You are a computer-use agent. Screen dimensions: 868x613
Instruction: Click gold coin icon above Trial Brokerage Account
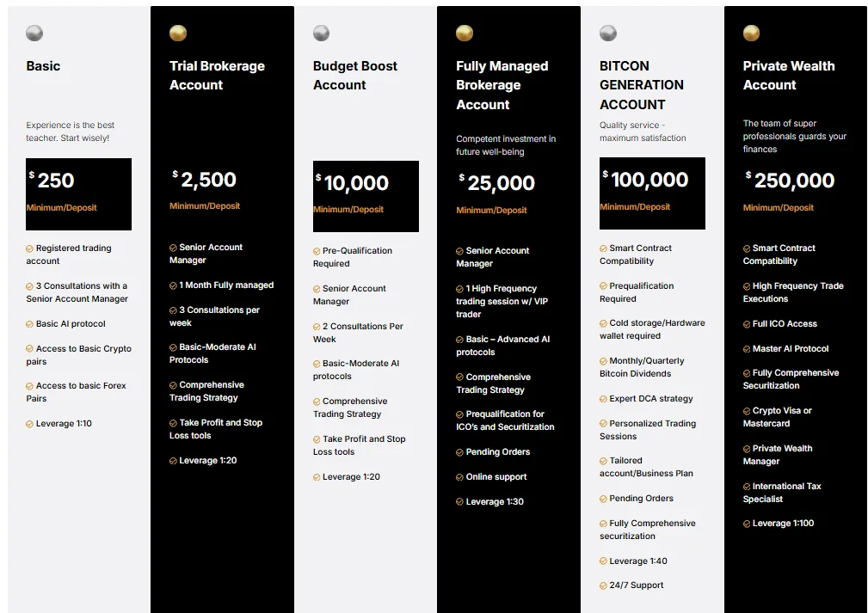point(178,34)
